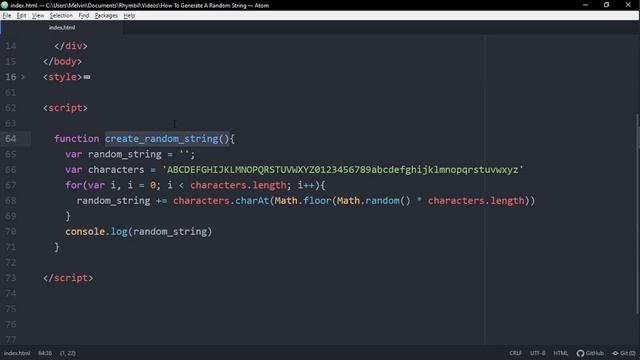
Task: Click the folded code ellipsis marker after <style>
Action: click(87, 77)
